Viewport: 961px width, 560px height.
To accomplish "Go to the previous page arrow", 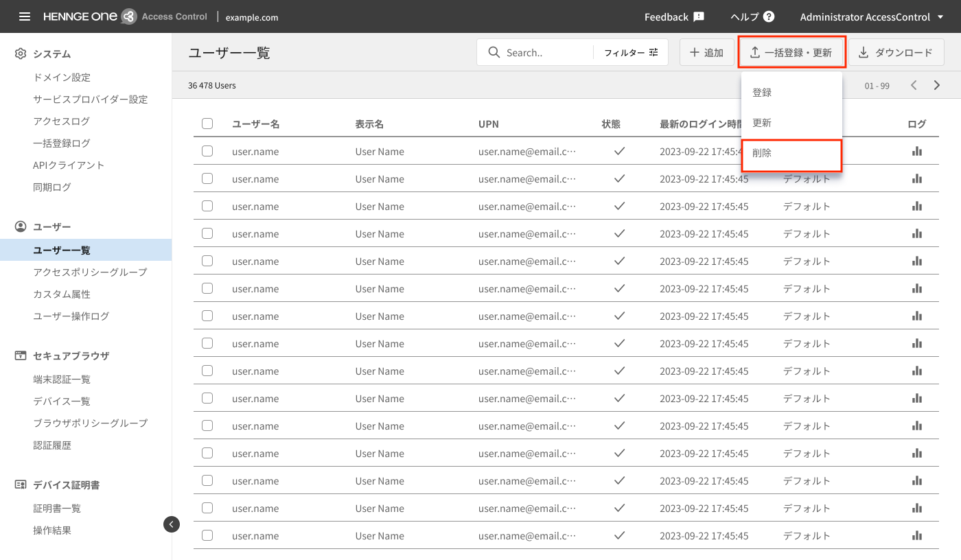I will [x=914, y=85].
